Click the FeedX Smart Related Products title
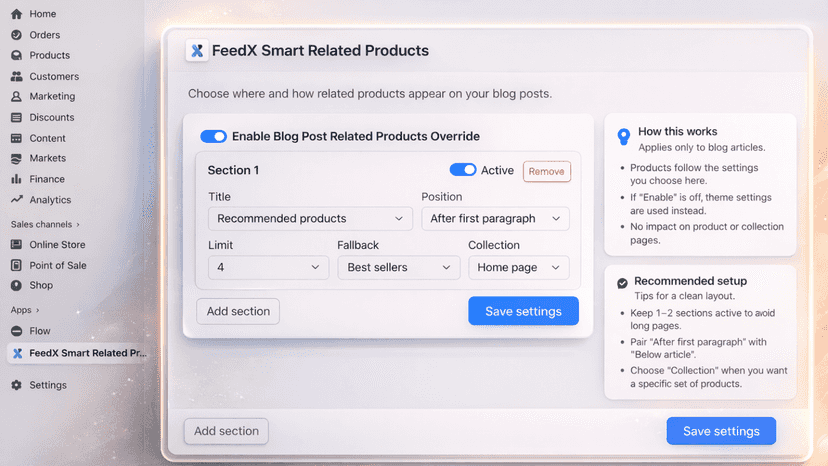The height and width of the screenshot is (466, 828). (x=321, y=51)
